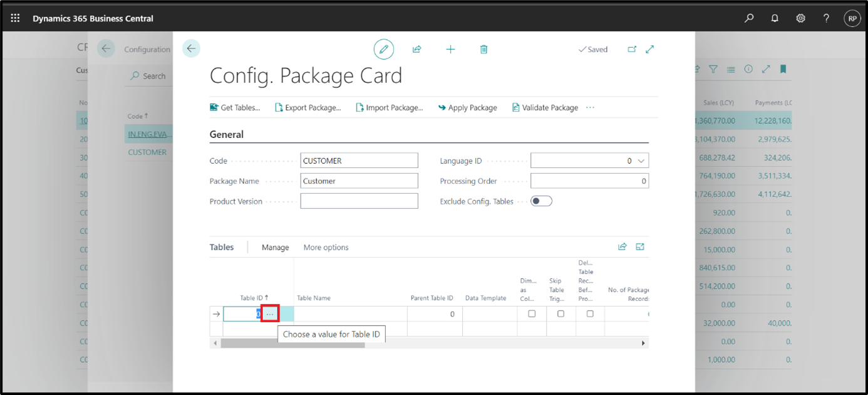
Task: Check Delete Table Records Before Processing checkbox
Action: (x=590, y=313)
